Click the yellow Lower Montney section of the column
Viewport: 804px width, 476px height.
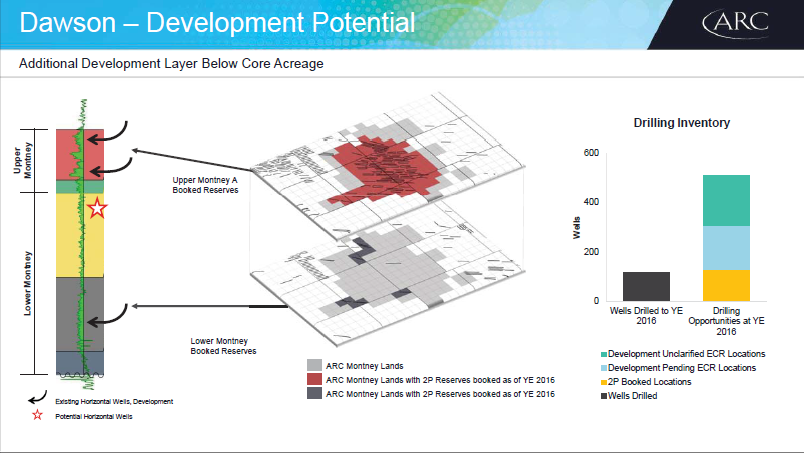click(x=80, y=235)
